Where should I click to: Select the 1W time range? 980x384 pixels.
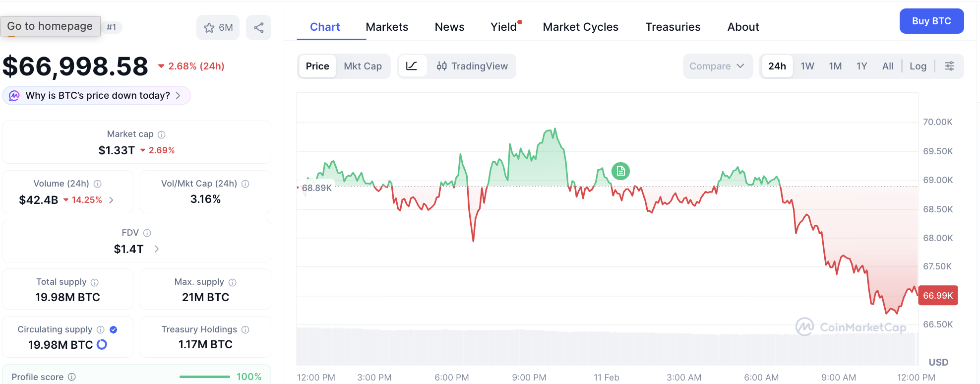(807, 66)
